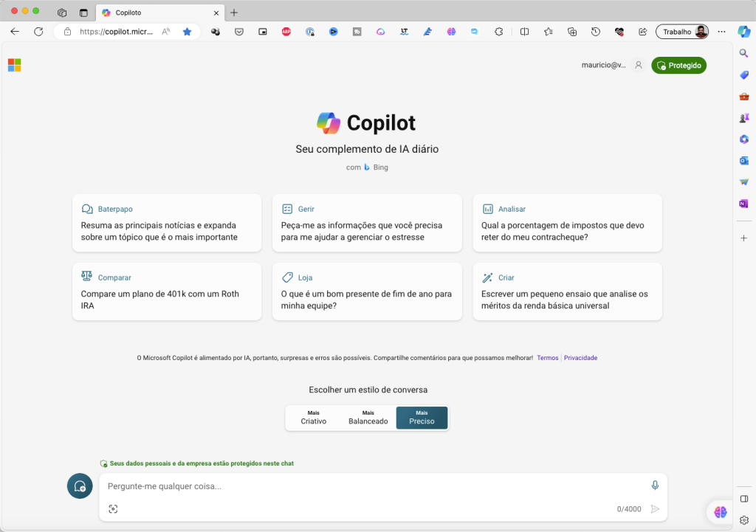The image size is (756, 532).
Task: Open visual search in the chat box
Action: (x=114, y=508)
